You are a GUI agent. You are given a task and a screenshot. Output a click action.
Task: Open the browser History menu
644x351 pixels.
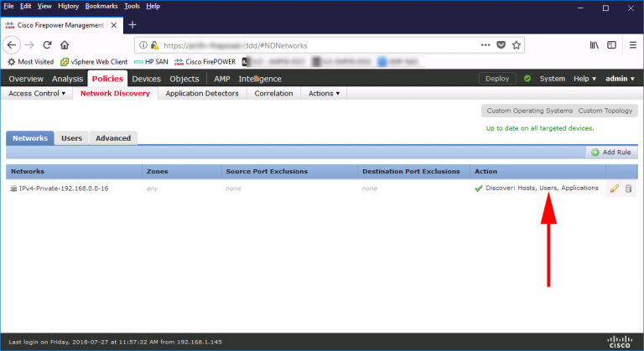coord(68,6)
